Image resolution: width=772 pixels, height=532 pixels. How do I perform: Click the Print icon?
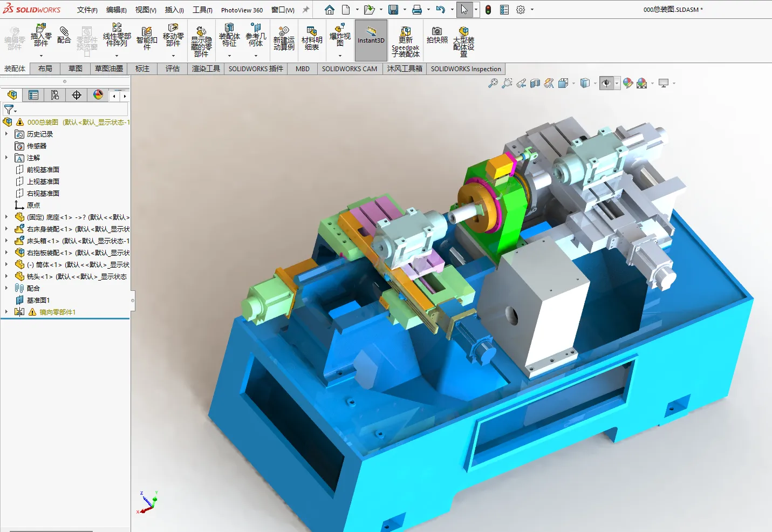coord(417,10)
